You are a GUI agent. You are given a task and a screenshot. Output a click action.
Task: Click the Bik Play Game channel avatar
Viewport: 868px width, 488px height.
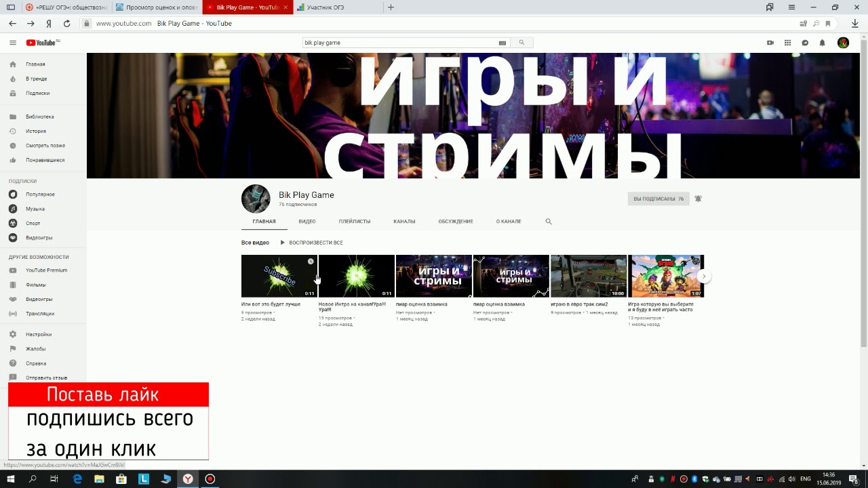pos(256,199)
